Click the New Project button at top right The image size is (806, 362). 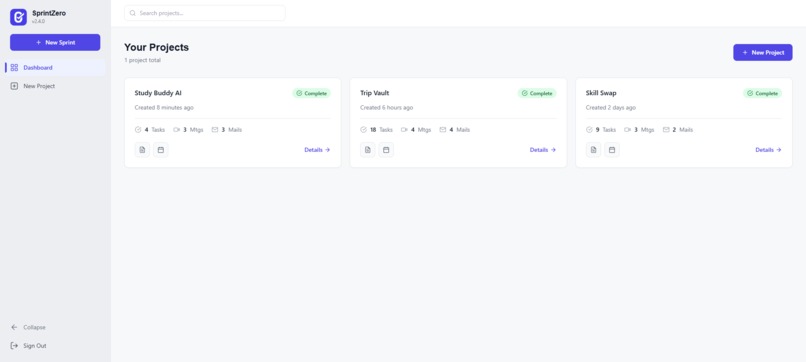click(x=762, y=52)
